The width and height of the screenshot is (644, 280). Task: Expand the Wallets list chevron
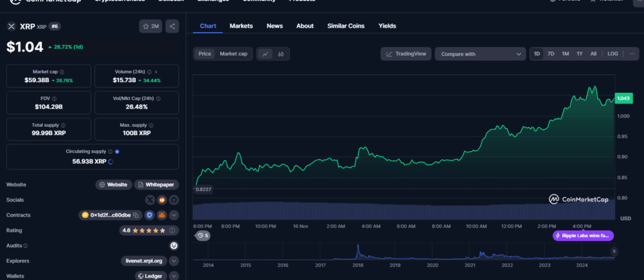174,276
